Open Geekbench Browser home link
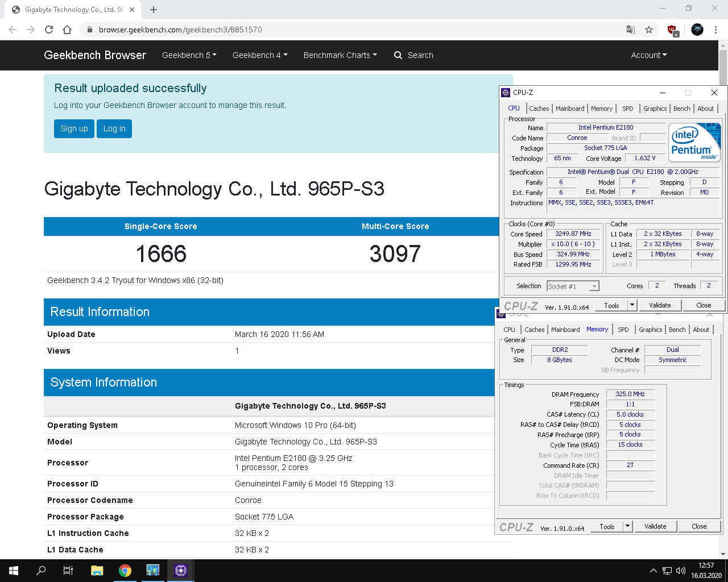 click(95, 55)
